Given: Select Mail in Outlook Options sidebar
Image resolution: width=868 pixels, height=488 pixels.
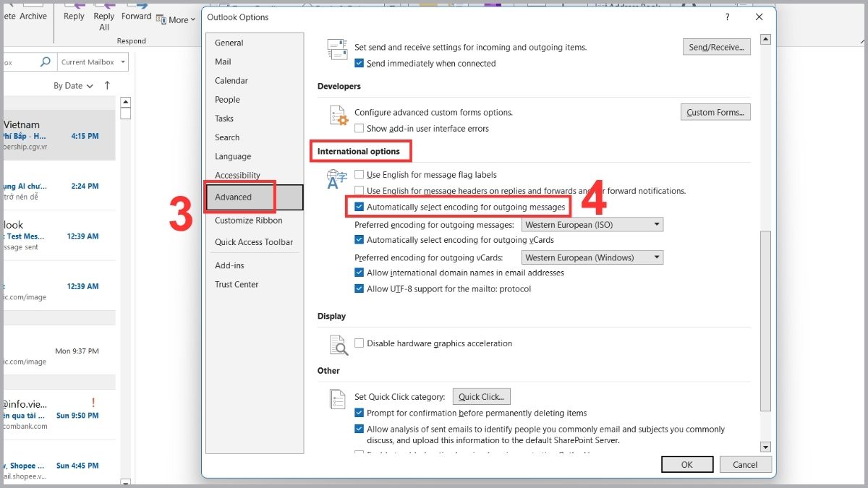Looking at the screenshot, I should coord(223,61).
